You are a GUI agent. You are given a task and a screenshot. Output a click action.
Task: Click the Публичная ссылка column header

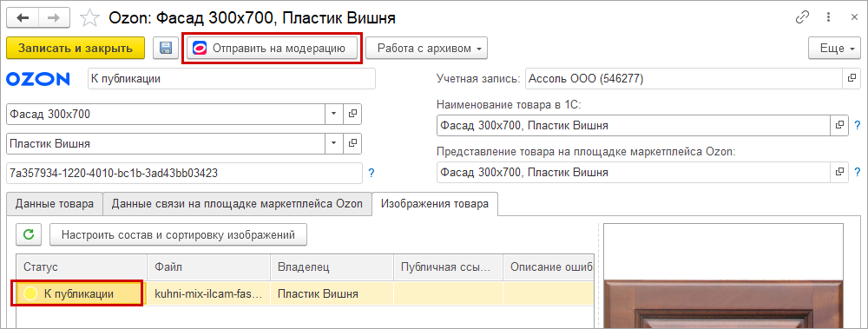click(448, 267)
